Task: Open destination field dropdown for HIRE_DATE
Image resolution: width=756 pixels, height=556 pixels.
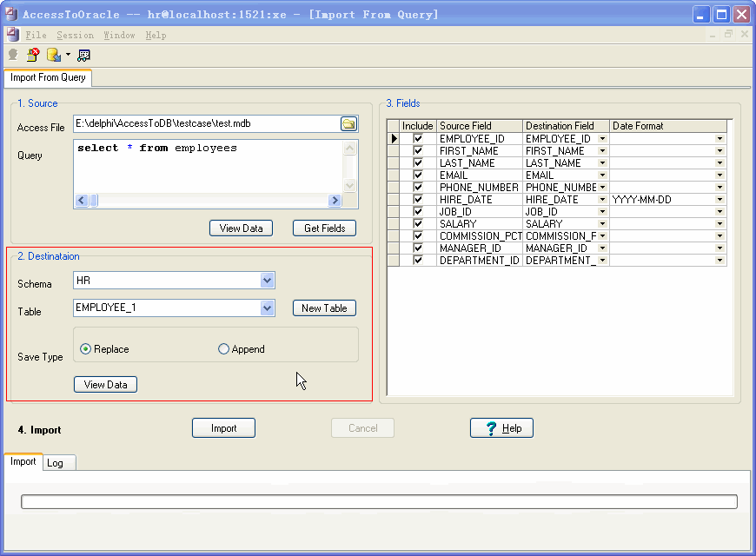Action: 602,200
